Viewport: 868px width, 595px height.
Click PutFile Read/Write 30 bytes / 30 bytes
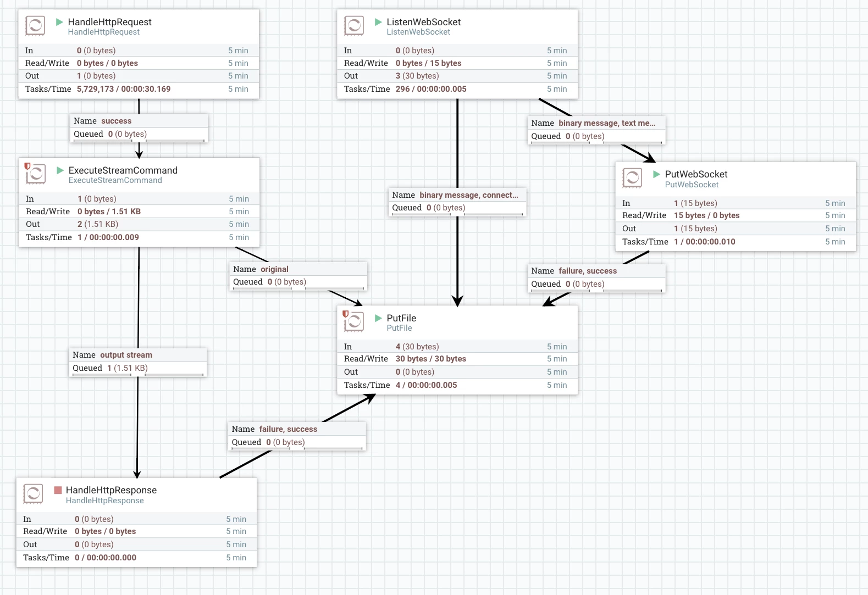pos(431,359)
